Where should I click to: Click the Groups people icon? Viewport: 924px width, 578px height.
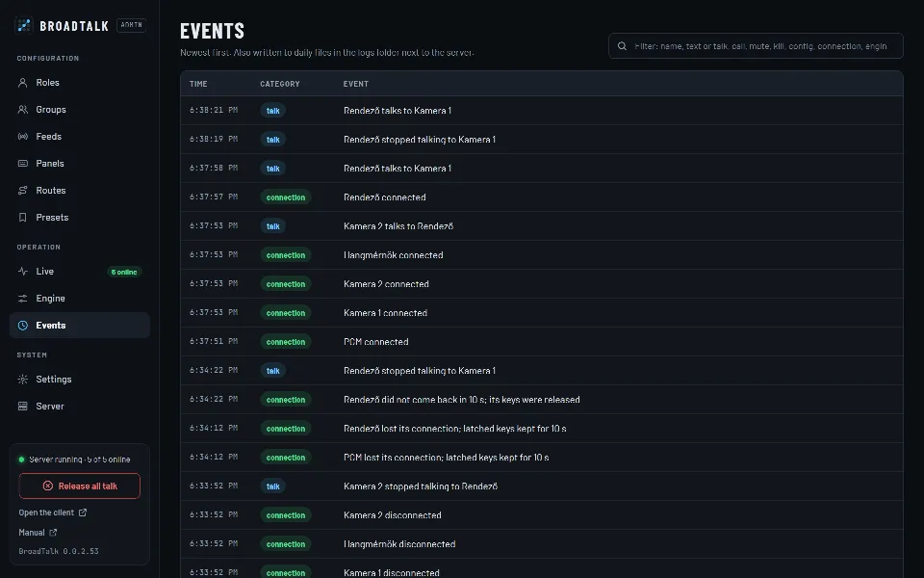click(22, 110)
